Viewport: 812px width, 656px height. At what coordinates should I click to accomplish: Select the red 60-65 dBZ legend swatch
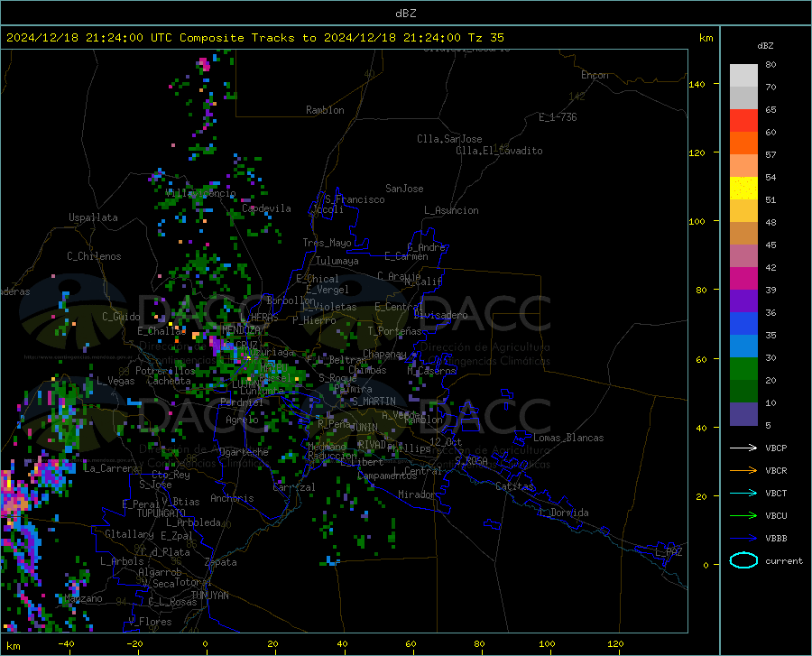743,121
